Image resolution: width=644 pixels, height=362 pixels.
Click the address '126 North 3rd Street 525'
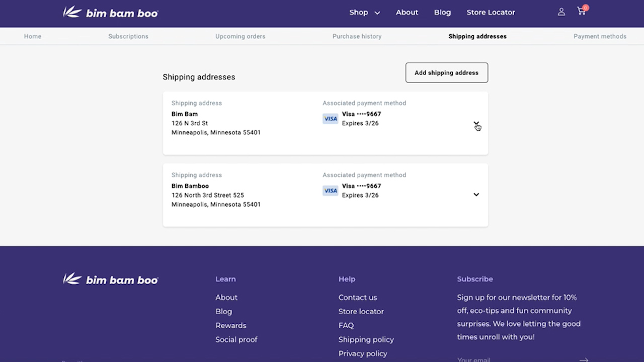pyautogui.click(x=208, y=195)
